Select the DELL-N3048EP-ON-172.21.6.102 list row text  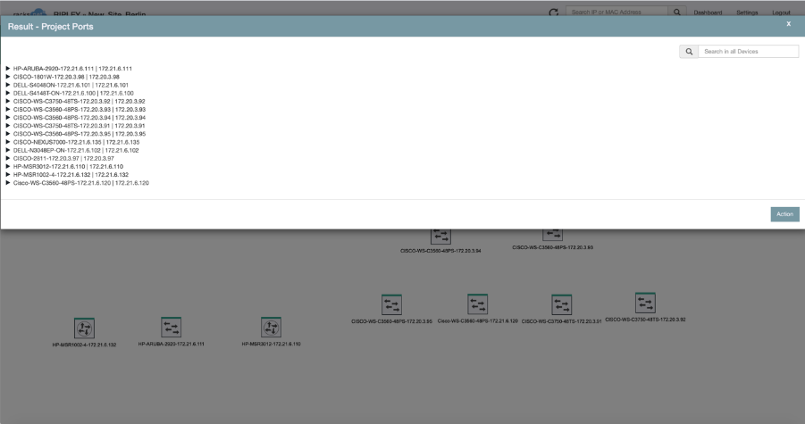point(76,150)
